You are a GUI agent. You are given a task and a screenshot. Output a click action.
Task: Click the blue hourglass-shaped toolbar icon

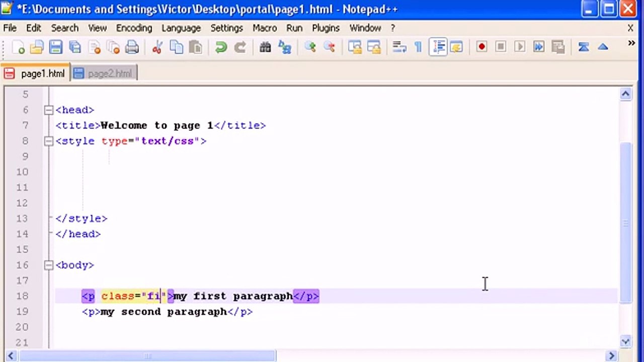pos(584,47)
